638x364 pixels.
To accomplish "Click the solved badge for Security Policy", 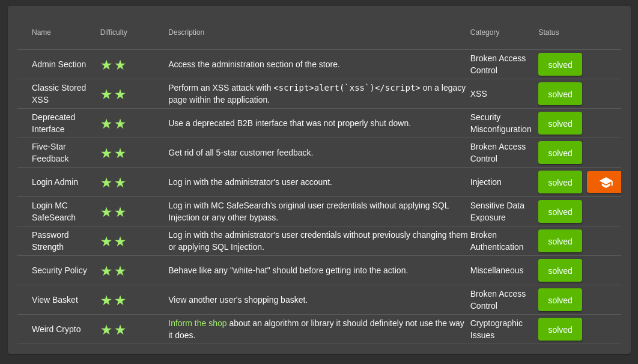I will [560, 270].
